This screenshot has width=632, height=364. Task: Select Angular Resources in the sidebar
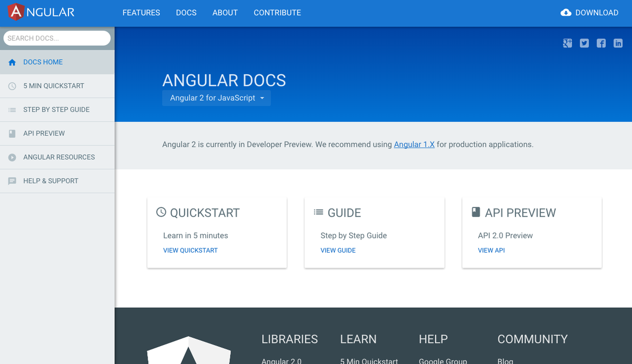pos(57,157)
